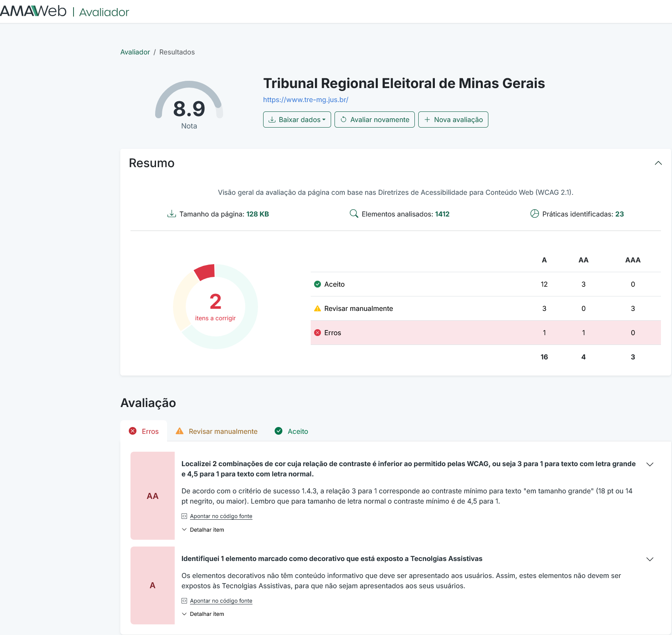
Task: Open the Baixar dados dropdown
Action: click(x=297, y=120)
